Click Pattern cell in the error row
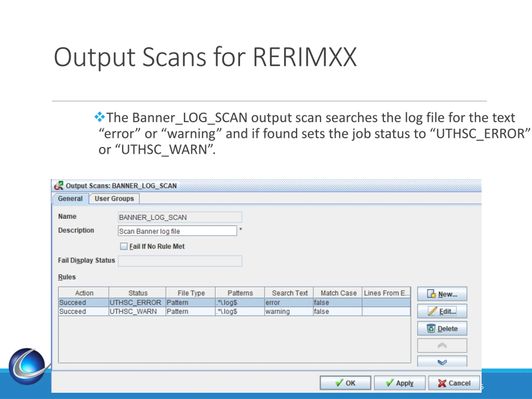This screenshot has height=399, width=532. point(191,302)
